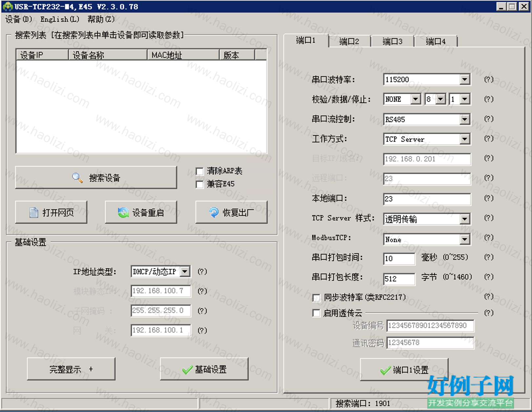Image resolution: width=532 pixels, height=412 pixels.
Task: Click the 完整显示 + button
Action: pyautogui.click(x=71, y=369)
